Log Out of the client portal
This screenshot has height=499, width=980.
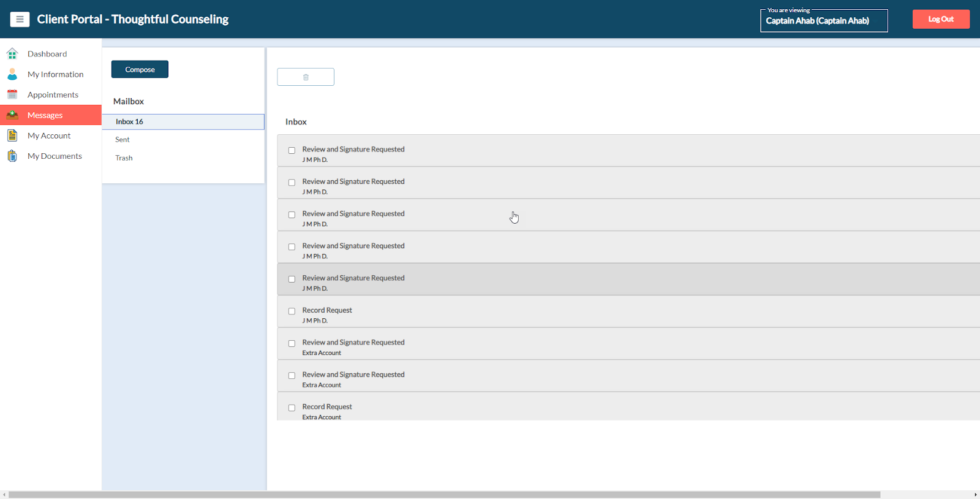(940, 19)
